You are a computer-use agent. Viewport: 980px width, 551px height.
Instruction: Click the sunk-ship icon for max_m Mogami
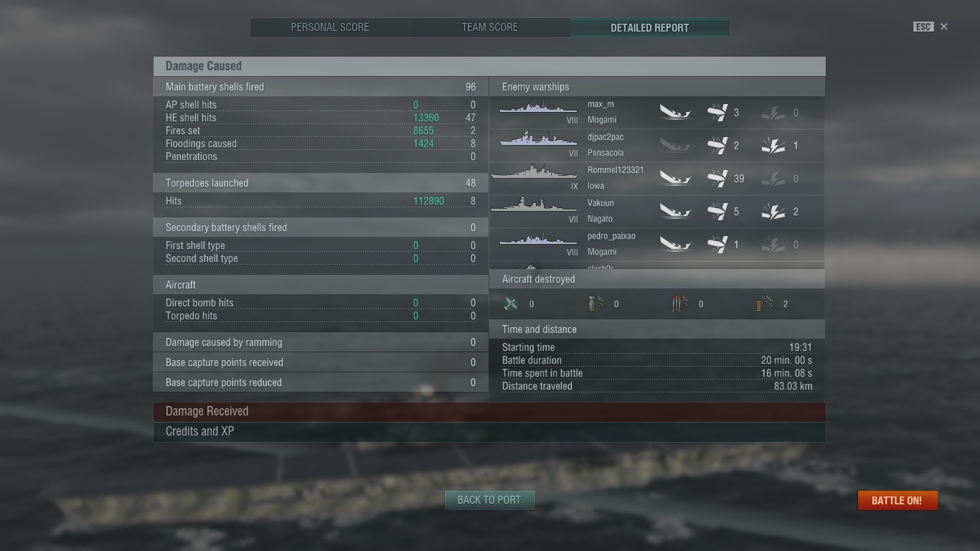[675, 113]
